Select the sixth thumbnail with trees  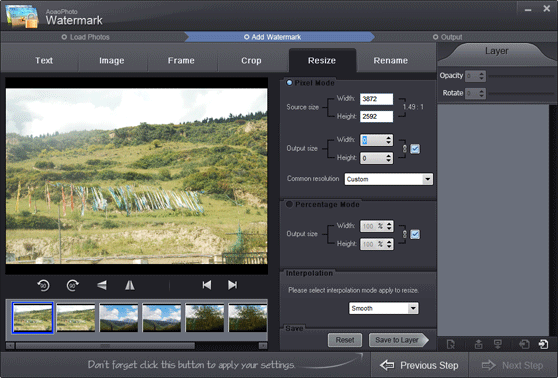[248, 318]
